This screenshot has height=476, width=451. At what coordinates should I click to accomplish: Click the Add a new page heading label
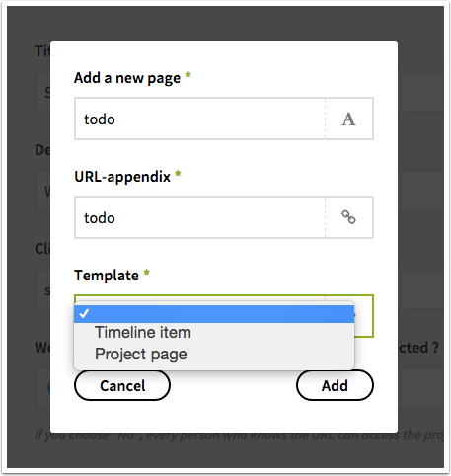(127, 78)
